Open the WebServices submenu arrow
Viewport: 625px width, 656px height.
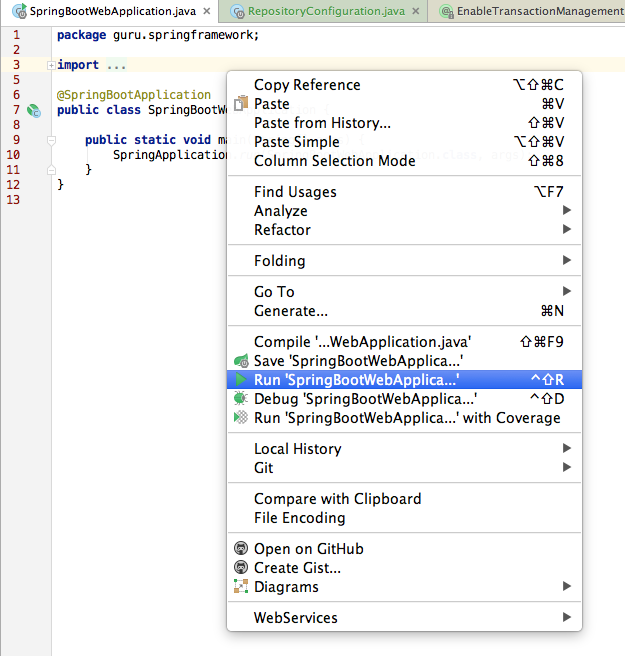coord(567,617)
